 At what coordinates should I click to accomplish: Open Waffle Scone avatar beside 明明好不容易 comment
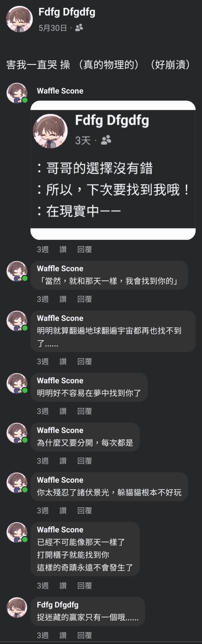click(17, 383)
